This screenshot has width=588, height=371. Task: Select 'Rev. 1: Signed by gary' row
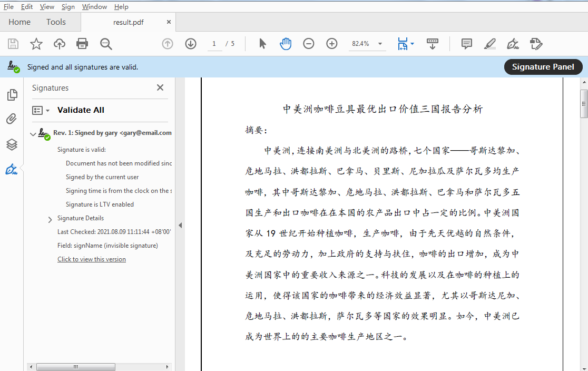pos(113,133)
